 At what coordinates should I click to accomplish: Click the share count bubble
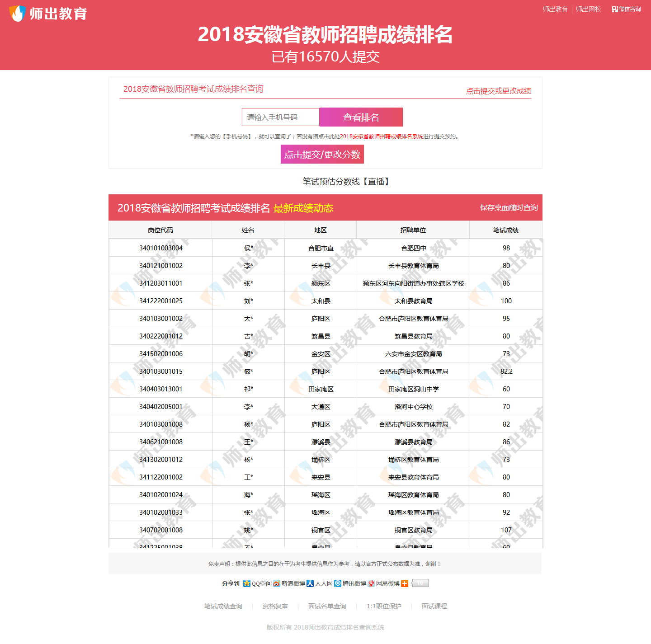(x=420, y=583)
